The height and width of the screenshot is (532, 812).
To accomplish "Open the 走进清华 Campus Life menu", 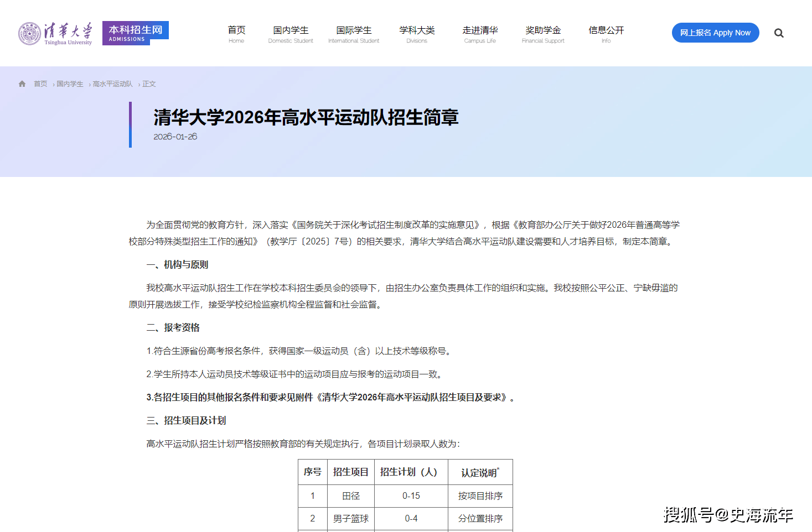I will pyautogui.click(x=480, y=34).
